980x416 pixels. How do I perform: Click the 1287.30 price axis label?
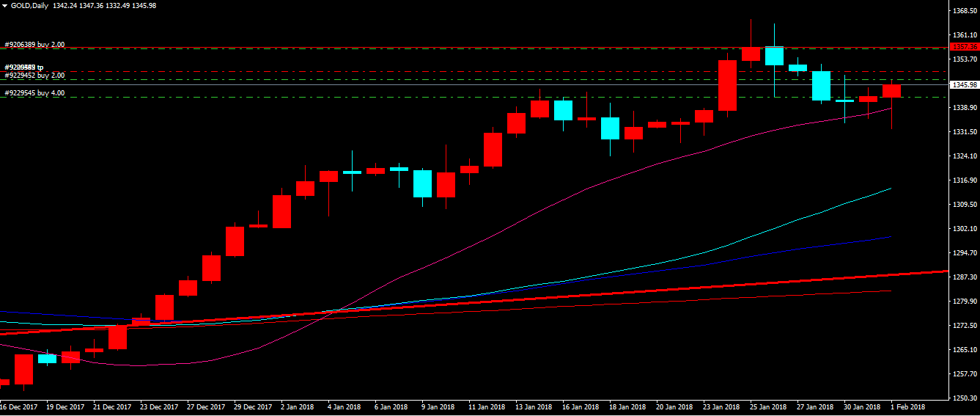(965, 277)
